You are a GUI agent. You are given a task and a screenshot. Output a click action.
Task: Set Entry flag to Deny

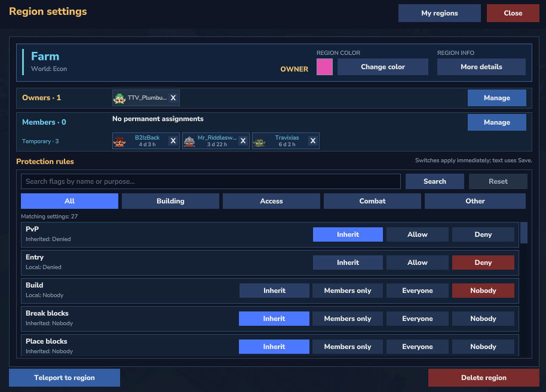483,263
